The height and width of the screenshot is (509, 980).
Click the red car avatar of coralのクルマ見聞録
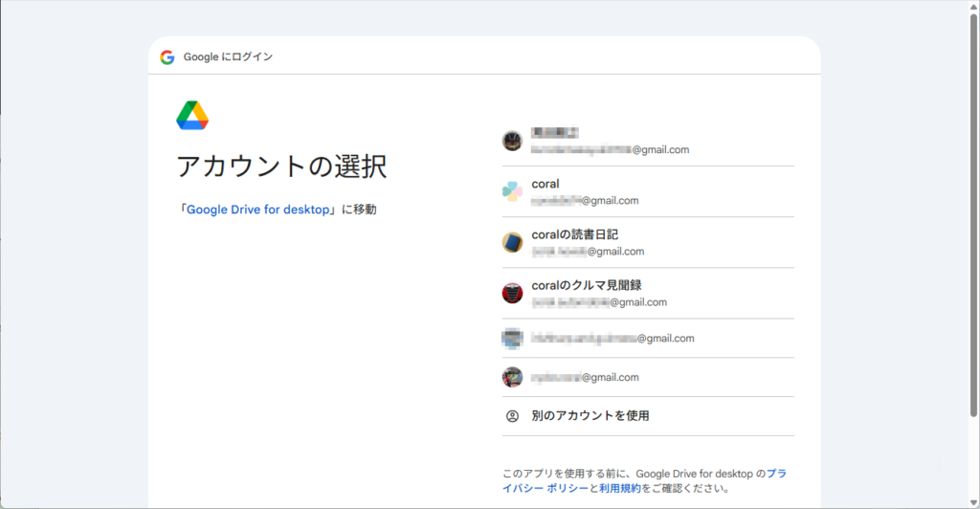coord(512,293)
